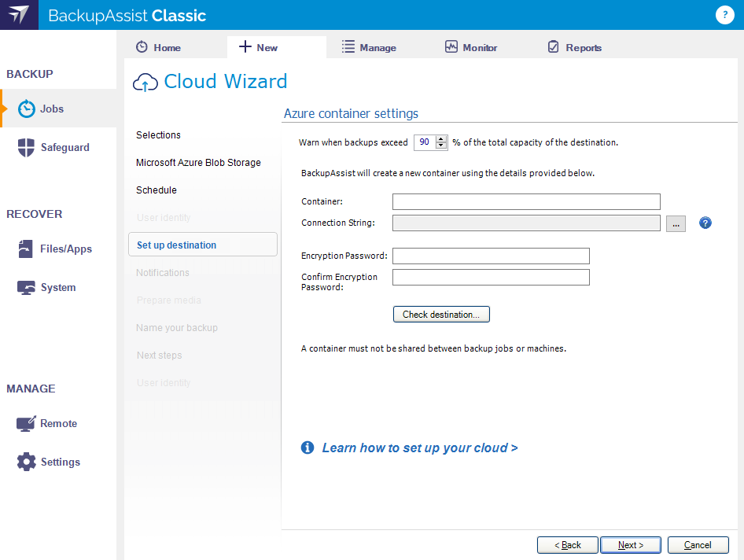The height and width of the screenshot is (560, 744).
Task: Click the Container name input field
Action: pos(526,201)
